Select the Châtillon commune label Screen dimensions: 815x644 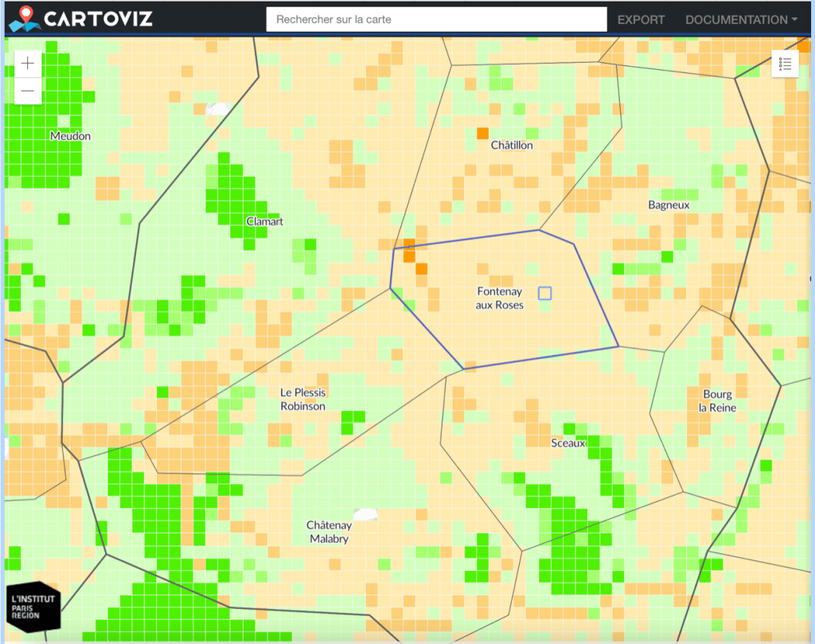pos(512,146)
